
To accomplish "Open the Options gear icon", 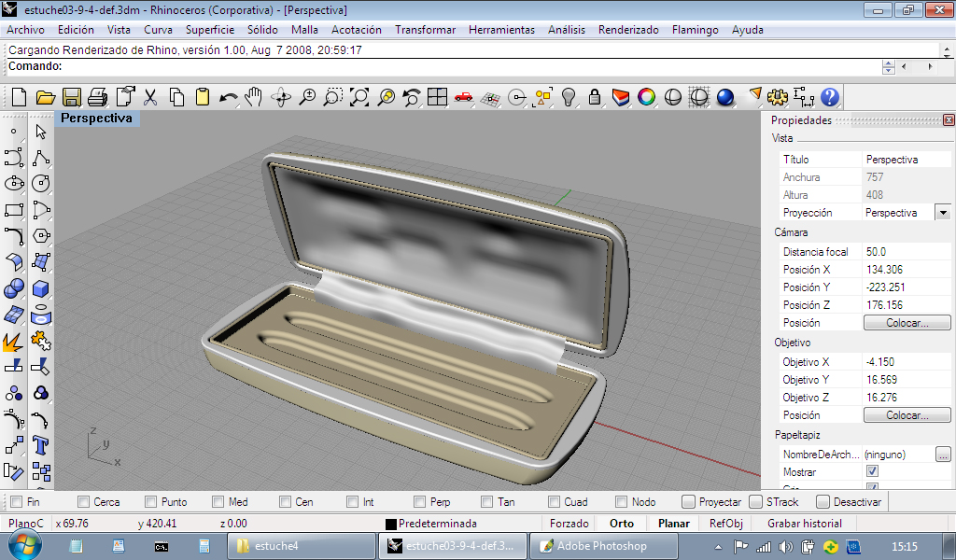I will click(777, 97).
